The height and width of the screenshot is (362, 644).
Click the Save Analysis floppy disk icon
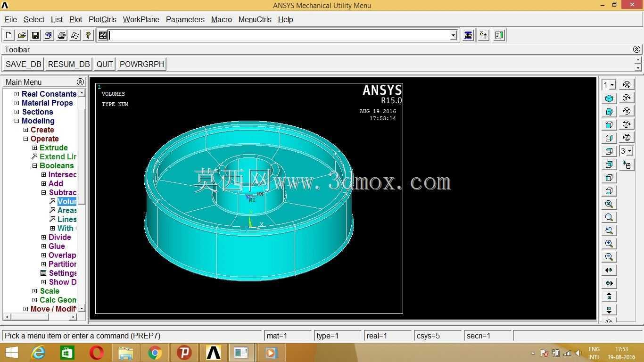point(35,35)
